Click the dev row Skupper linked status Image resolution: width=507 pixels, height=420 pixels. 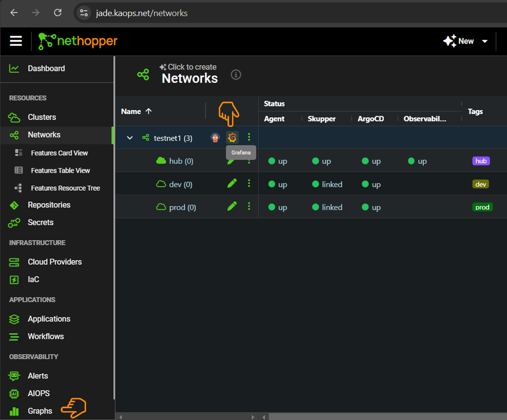click(x=327, y=184)
